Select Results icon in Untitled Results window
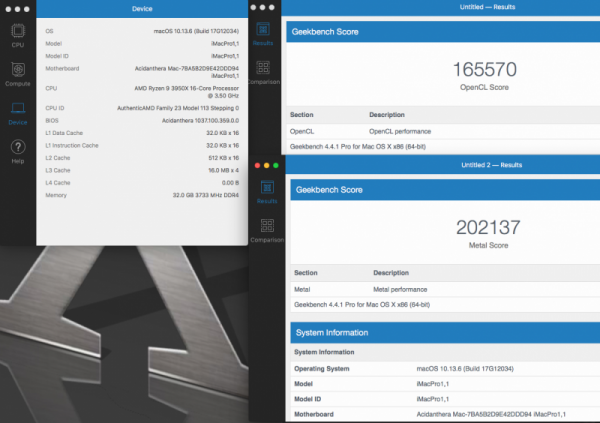 [263, 29]
